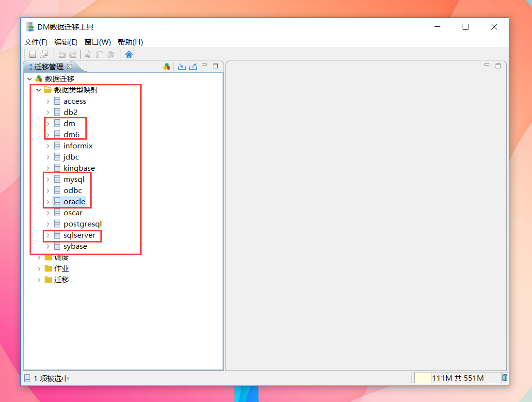Maximize the 迁移管理 panel
Viewport: 532px width, 402px height.
(215, 66)
